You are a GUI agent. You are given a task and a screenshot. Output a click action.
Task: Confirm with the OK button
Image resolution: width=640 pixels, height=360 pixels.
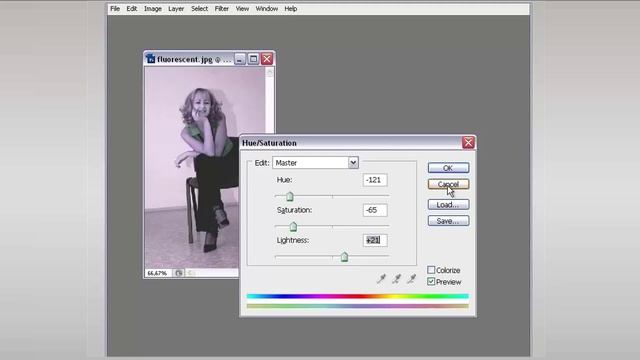tap(448, 168)
